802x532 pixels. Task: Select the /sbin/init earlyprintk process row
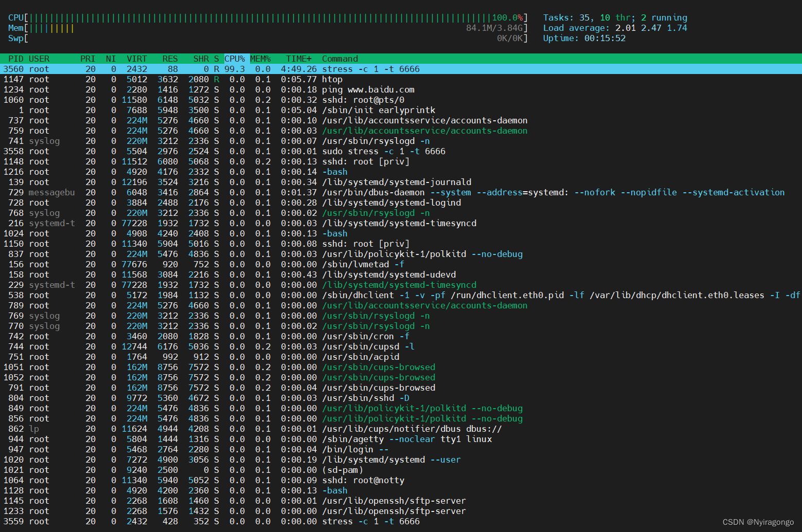click(401, 110)
